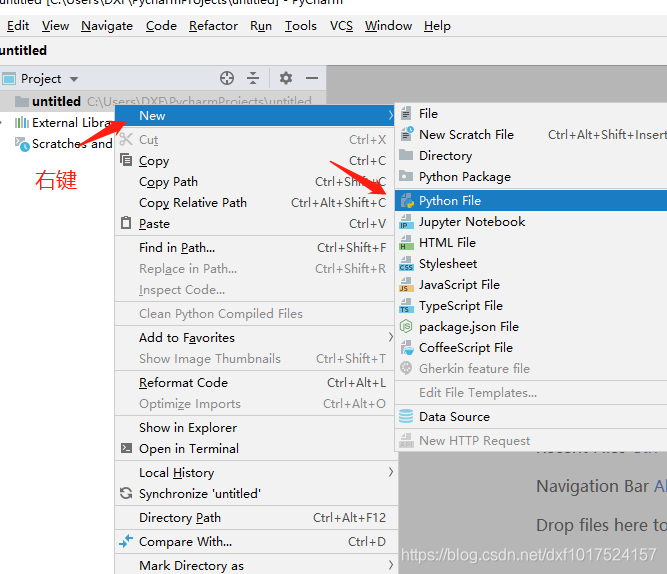Screen dimensions: 667x574
Task: Select Inspect Code... entry
Action: (254, 290)
